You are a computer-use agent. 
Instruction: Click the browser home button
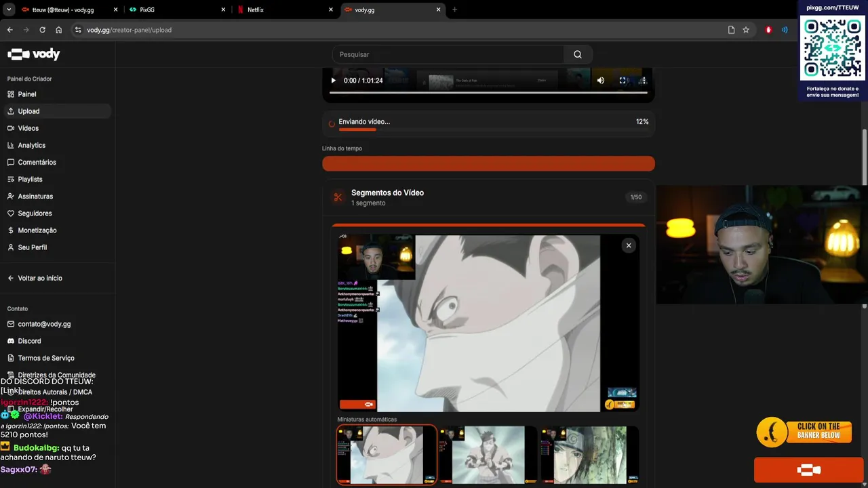(59, 30)
